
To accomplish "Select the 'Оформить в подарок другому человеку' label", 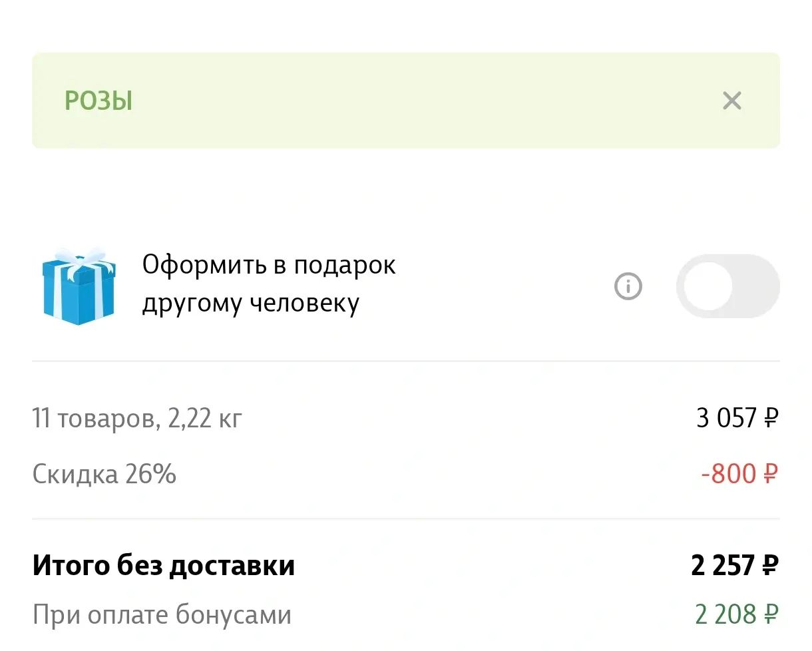I will coord(268,284).
